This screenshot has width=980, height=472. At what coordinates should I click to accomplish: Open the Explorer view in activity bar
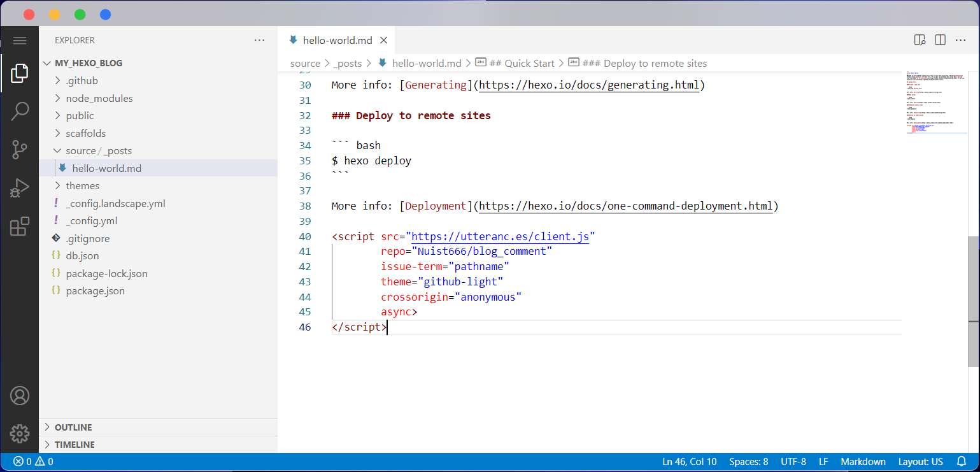pos(19,73)
